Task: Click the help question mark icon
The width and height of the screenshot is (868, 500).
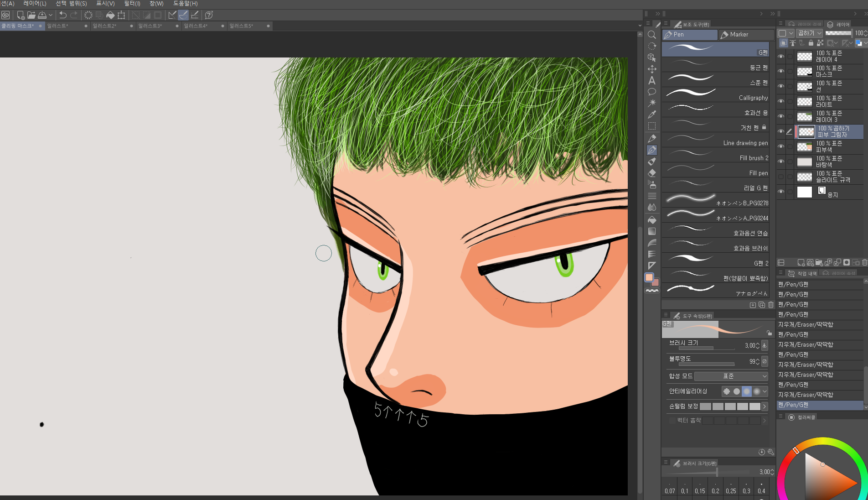Action: click(x=209, y=15)
